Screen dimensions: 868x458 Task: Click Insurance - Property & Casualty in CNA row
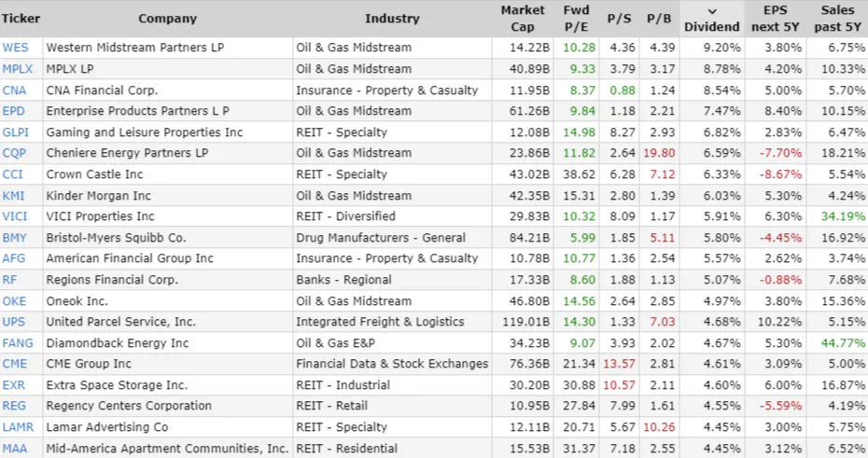pos(387,90)
